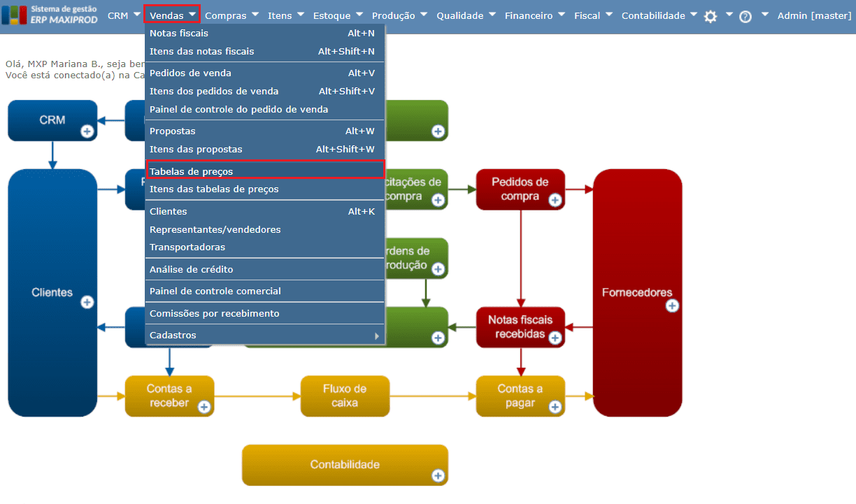Open the CRM flow block
This screenshot has width=856, height=504.
[x=52, y=120]
